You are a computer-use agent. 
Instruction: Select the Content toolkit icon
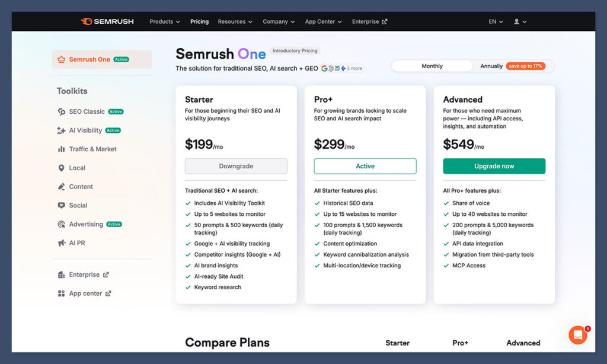(x=60, y=187)
